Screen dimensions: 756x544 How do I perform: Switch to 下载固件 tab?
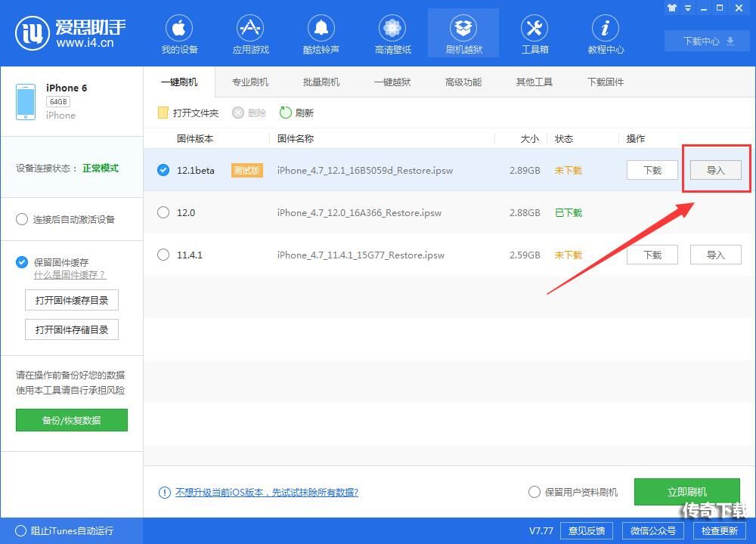tap(606, 82)
